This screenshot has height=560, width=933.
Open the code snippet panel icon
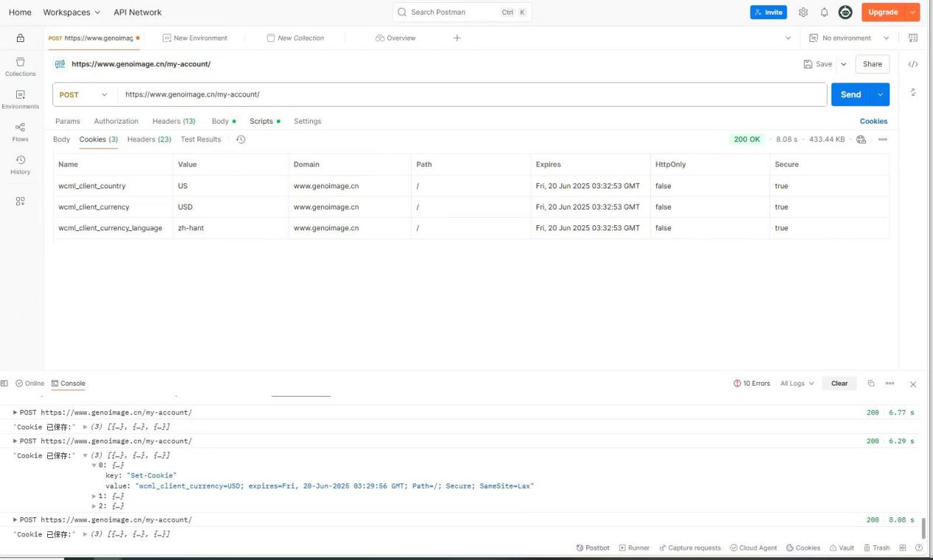tap(913, 64)
